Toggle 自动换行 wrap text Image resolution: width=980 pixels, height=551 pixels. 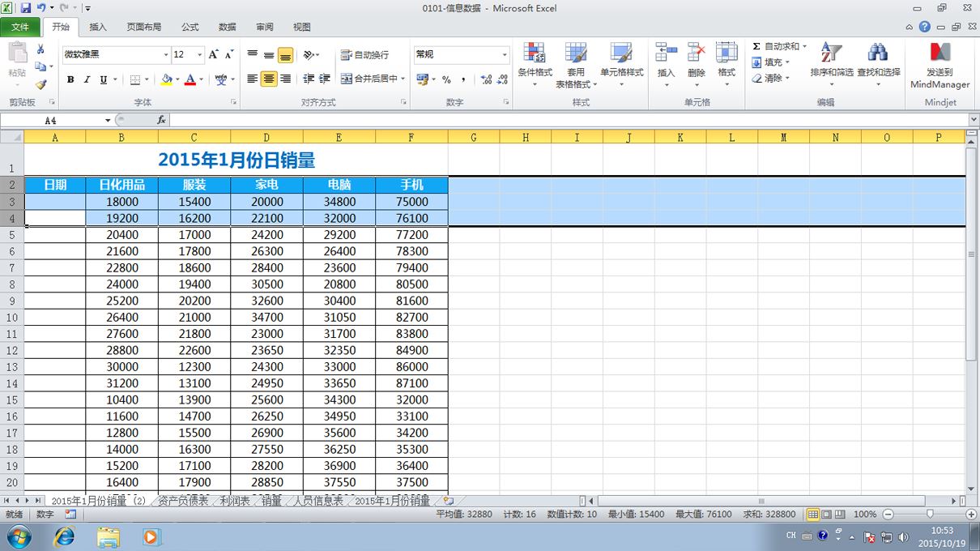(364, 55)
